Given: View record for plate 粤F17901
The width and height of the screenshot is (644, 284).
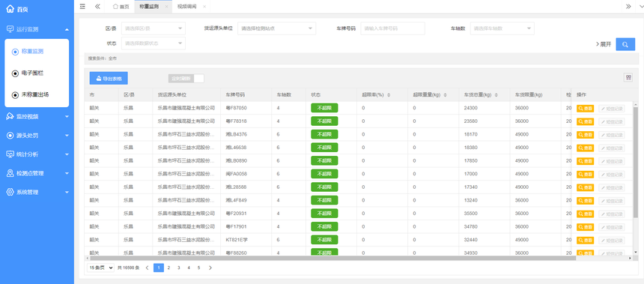Looking at the screenshot, I should [585, 227].
